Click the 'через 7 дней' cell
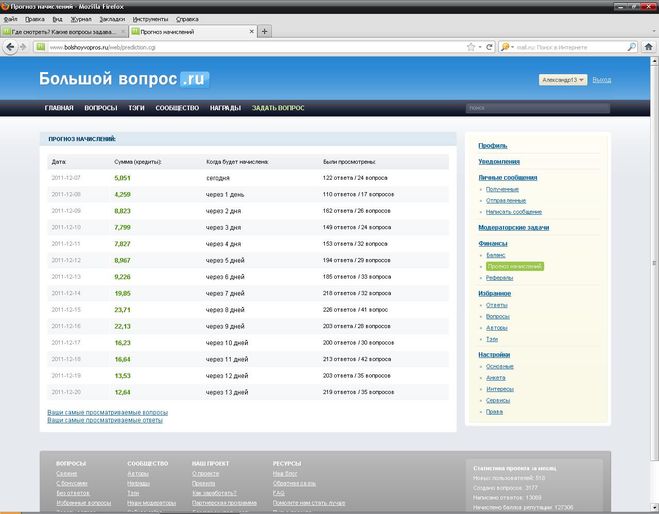659x514 pixels. (225, 293)
